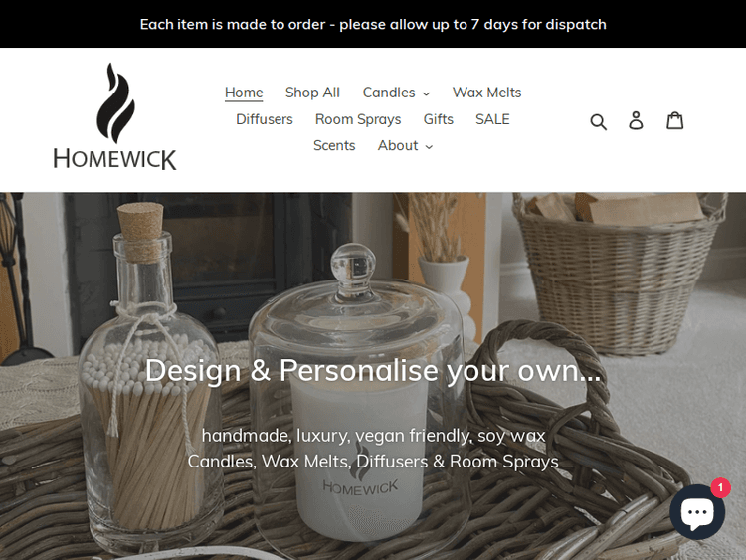This screenshot has width=746, height=560.
Task: Open the Room Sprays section
Action: click(358, 119)
